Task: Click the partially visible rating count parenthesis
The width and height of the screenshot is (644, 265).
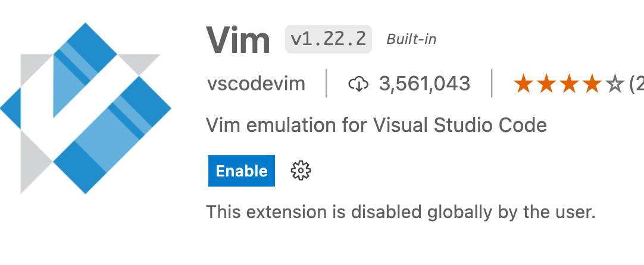Action: click(x=637, y=84)
